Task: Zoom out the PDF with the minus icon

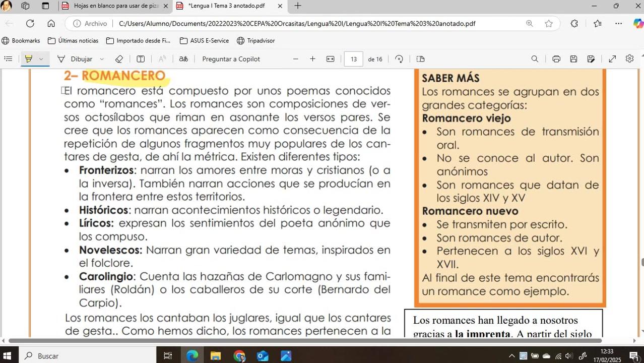Action: click(296, 59)
